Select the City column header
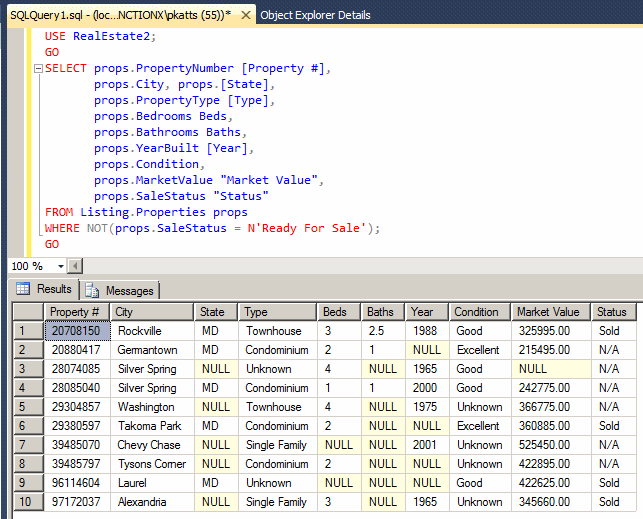 pyautogui.click(x=152, y=312)
